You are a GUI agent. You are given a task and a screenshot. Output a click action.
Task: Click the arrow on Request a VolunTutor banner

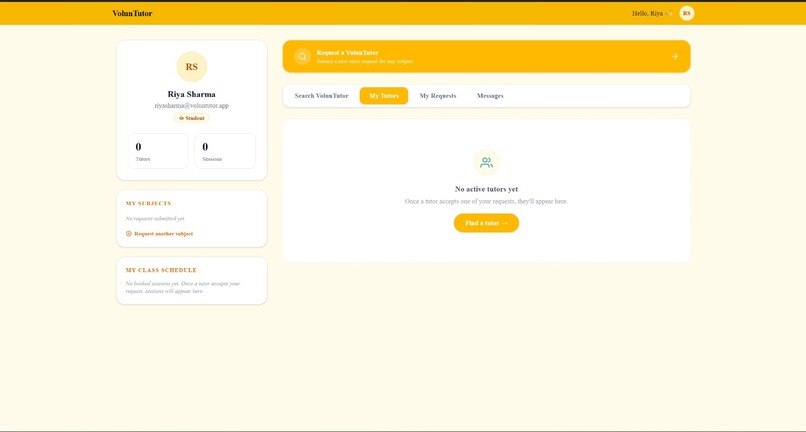tap(674, 57)
